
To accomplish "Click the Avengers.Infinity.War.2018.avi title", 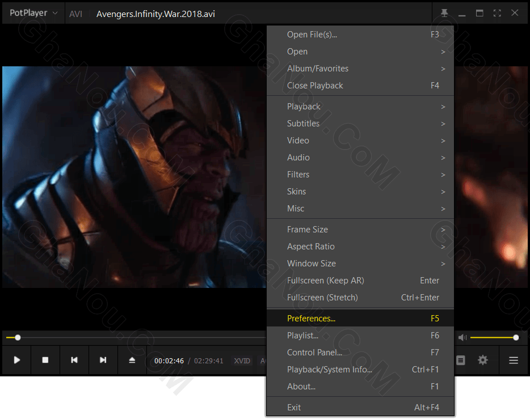I will pos(156,14).
